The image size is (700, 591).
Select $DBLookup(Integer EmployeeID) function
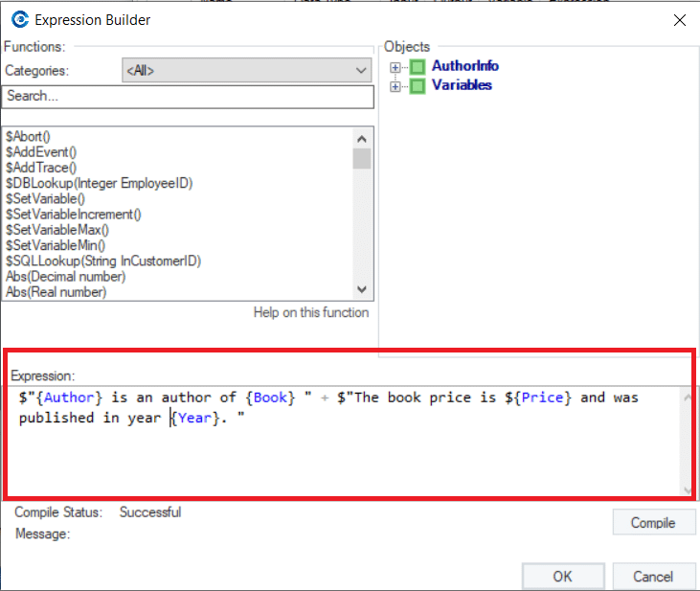pyautogui.click(x=99, y=183)
